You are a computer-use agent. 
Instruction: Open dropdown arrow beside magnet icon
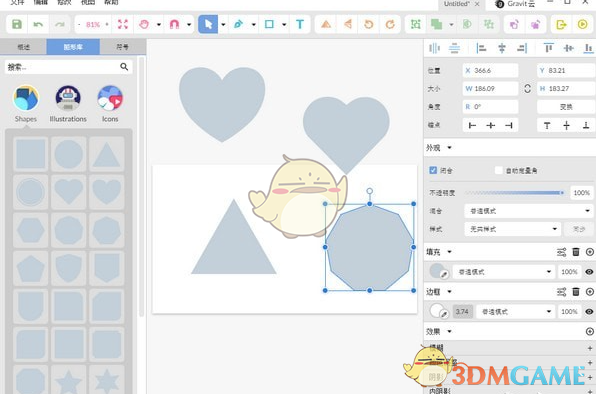click(x=189, y=25)
